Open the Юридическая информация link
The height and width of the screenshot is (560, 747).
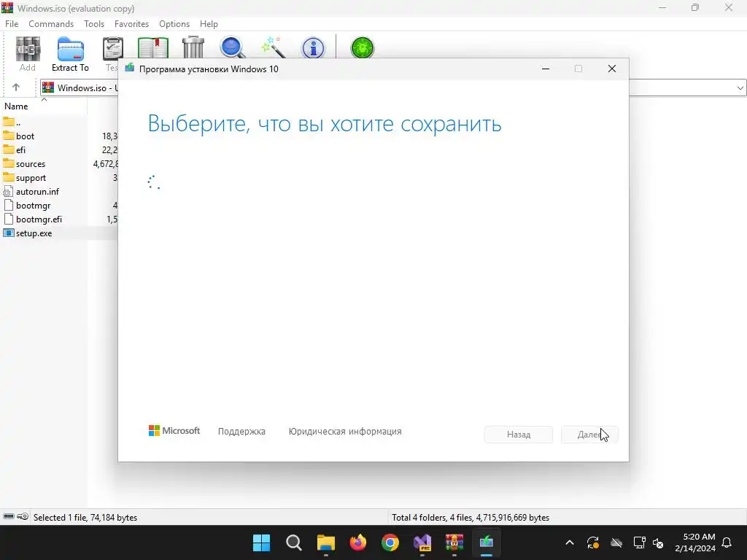[x=345, y=432]
